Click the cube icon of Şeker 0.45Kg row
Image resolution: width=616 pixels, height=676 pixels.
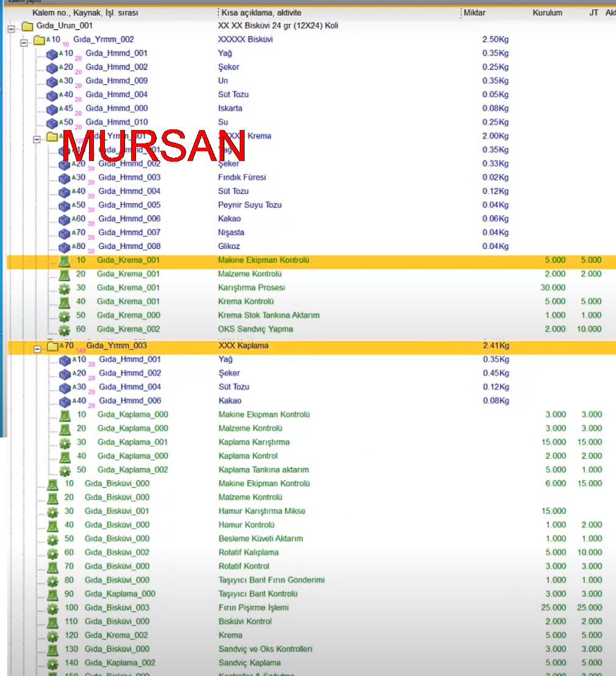(65, 374)
